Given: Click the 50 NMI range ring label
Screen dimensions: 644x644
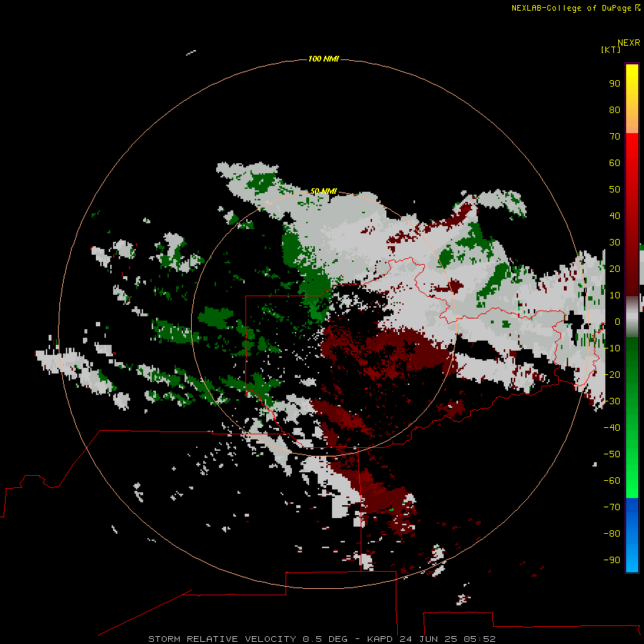Looking at the screenshot, I should 323,191.
